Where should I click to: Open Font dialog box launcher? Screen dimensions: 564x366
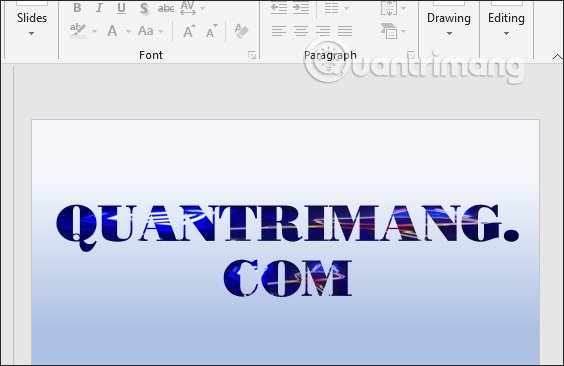click(252, 55)
